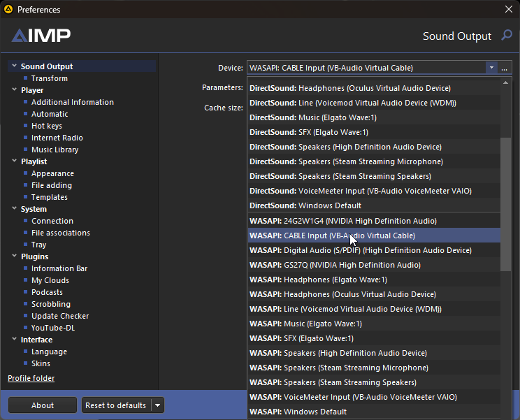520x420 pixels.
Task: Open YouTube-DL plugin settings
Action: click(53, 328)
